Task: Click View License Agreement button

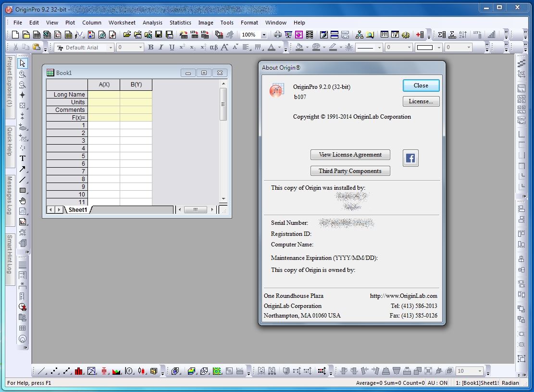Action: click(x=350, y=155)
